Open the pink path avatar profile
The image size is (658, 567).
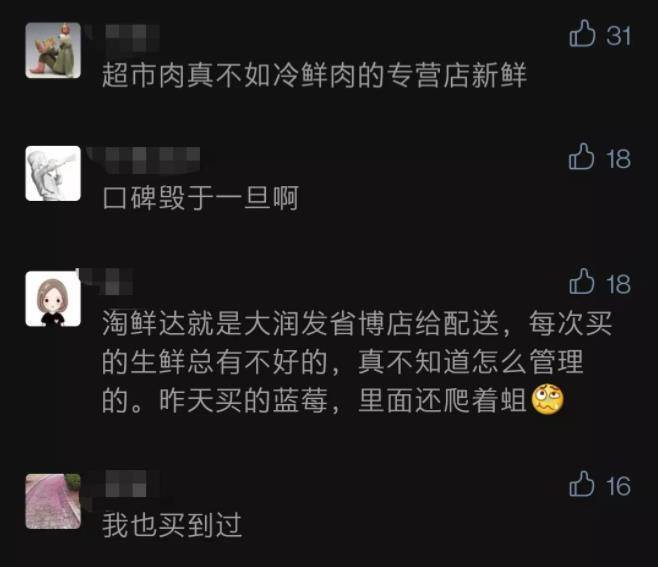(53, 502)
